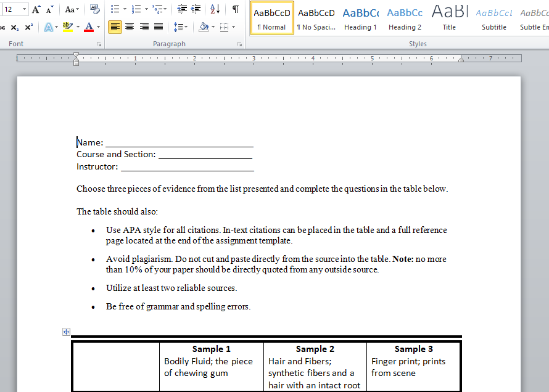Image resolution: width=549 pixels, height=392 pixels.
Task: Apply a numbered list
Action: click(136, 9)
